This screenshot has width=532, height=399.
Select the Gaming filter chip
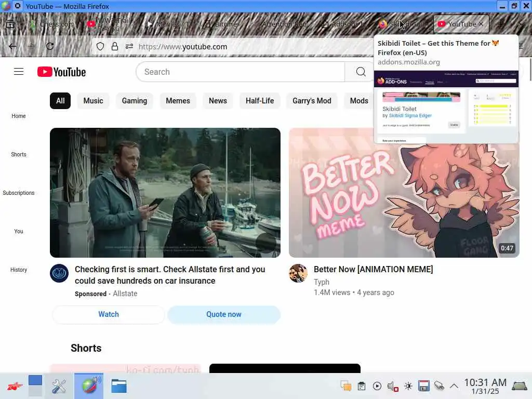pyautogui.click(x=135, y=101)
